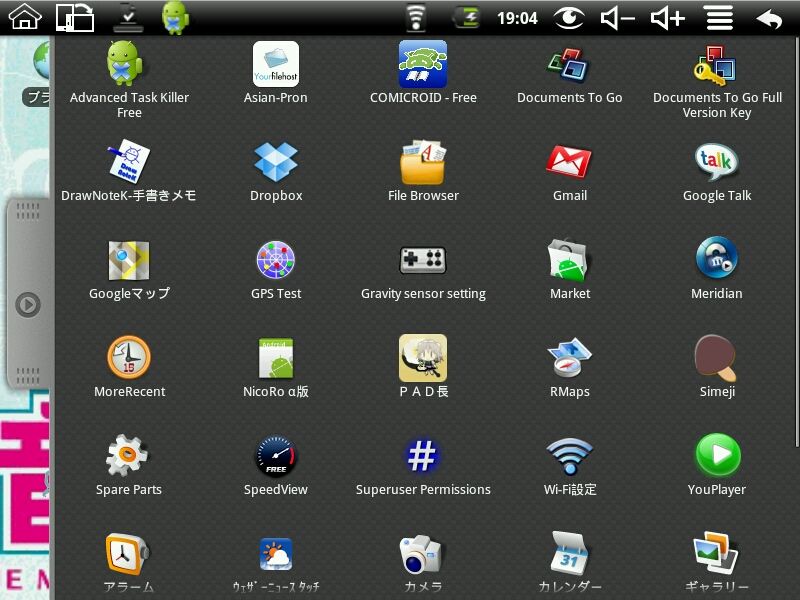Tap the Wi-Fi signal status icon
The width and height of the screenshot is (800, 600).
pos(416,18)
